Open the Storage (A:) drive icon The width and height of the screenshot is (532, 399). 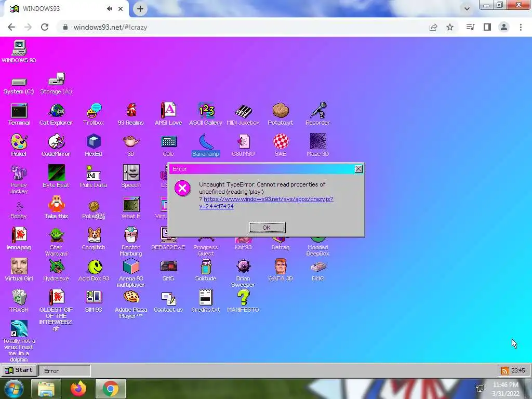[56, 79]
